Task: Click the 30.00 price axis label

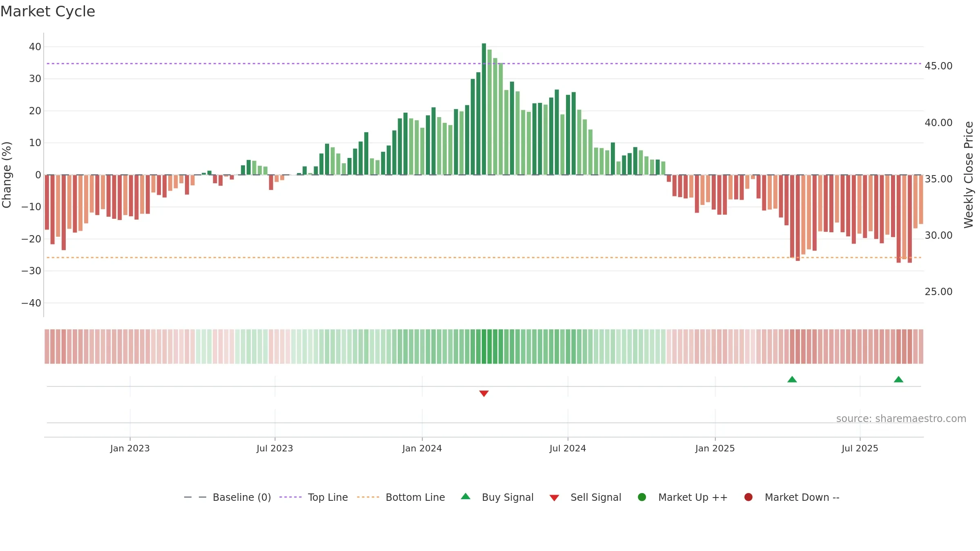Action: pos(938,236)
